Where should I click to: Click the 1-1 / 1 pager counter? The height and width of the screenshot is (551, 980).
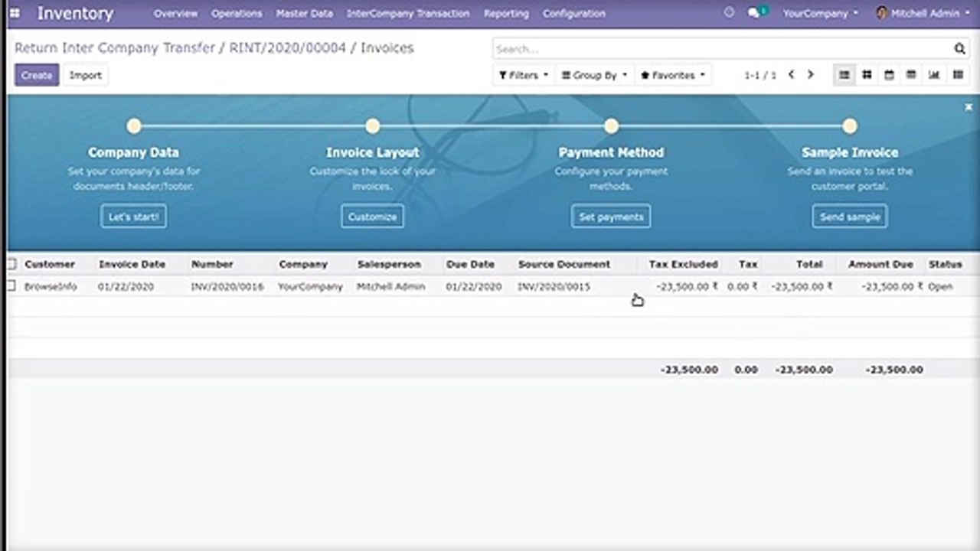point(760,75)
